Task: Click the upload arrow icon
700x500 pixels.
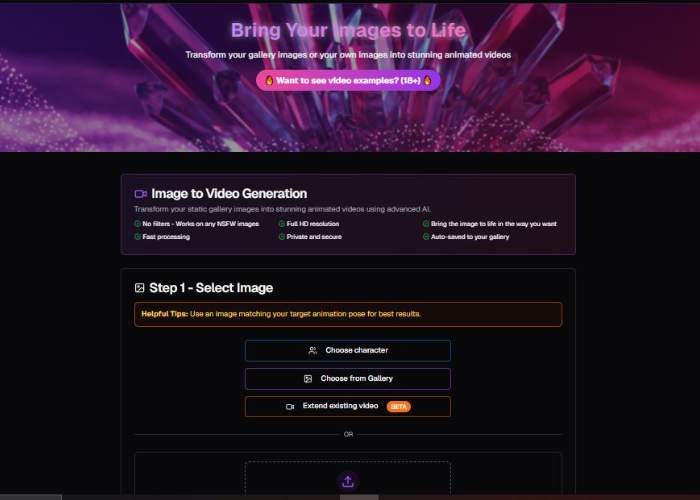Action: point(348,481)
